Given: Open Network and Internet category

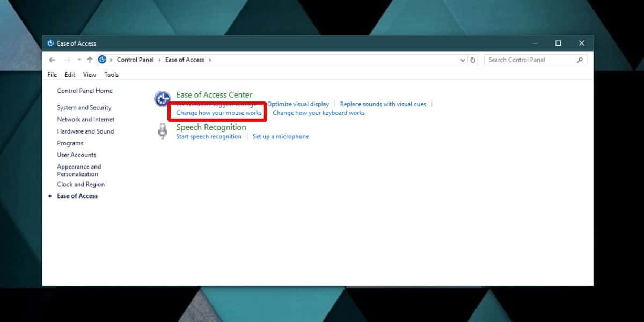Looking at the screenshot, I should click(x=86, y=120).
